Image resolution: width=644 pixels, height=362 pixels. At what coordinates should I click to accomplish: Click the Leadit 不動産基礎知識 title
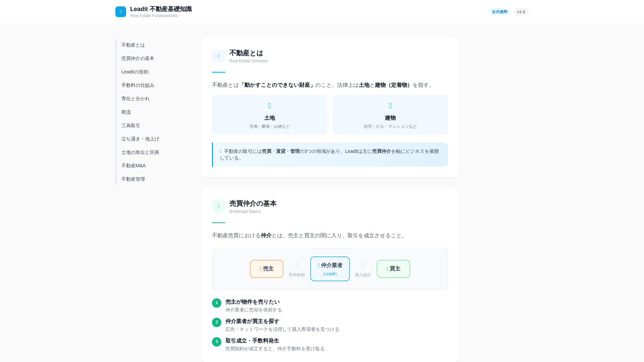point(161,9)
